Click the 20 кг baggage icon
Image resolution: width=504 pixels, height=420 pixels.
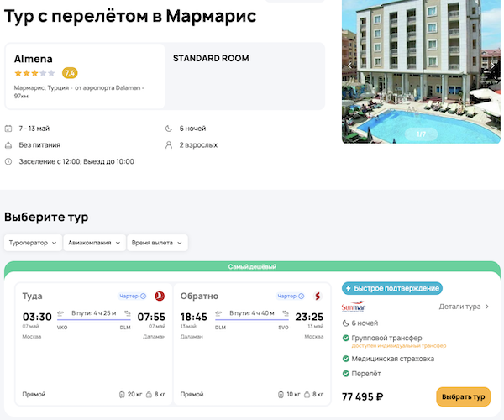tap(122, 394)
